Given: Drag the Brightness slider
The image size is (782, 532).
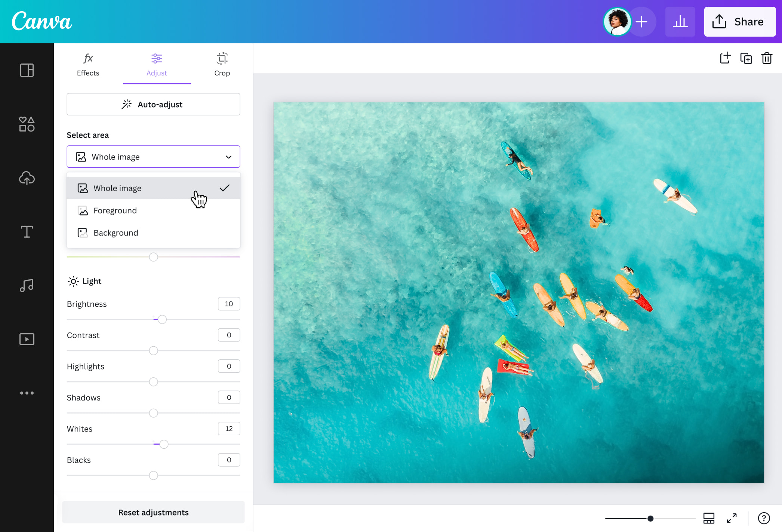Looking at the screenshot, I should click(x=160, y=319).
